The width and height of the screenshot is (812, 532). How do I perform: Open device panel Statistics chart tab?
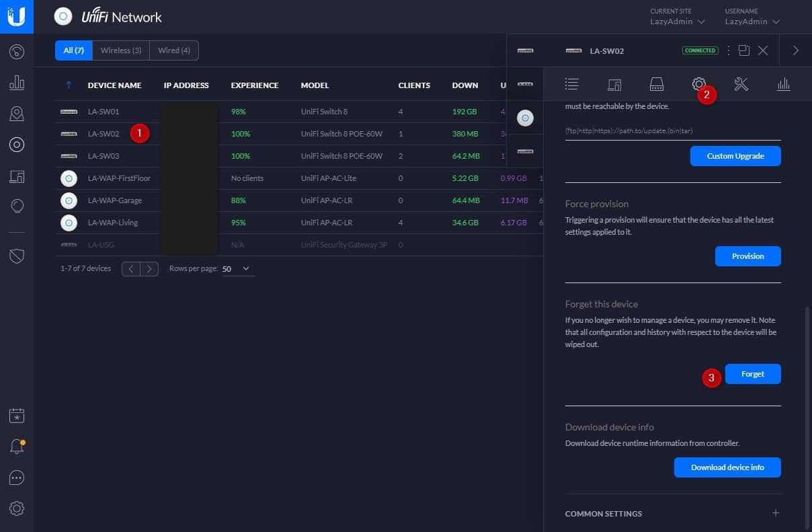pos(783,84)
